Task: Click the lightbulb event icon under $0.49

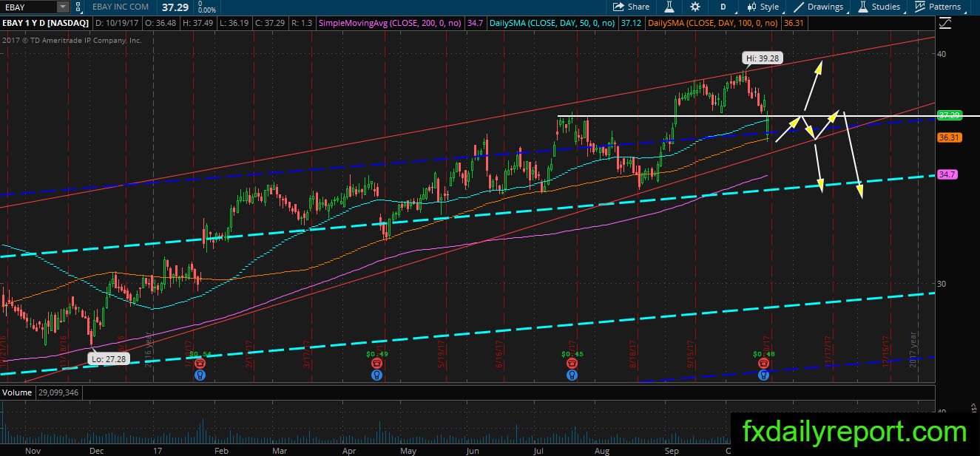Action: (377, 375)
